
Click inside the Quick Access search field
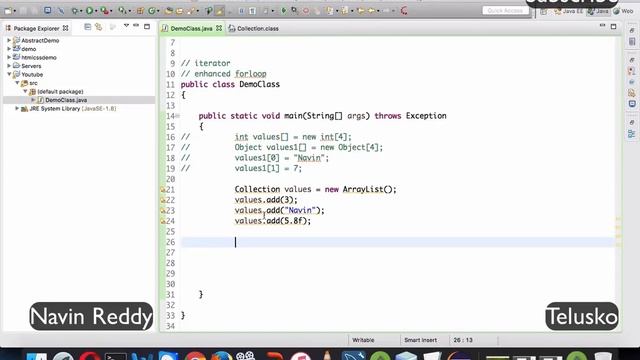click(x=505, y=11)
